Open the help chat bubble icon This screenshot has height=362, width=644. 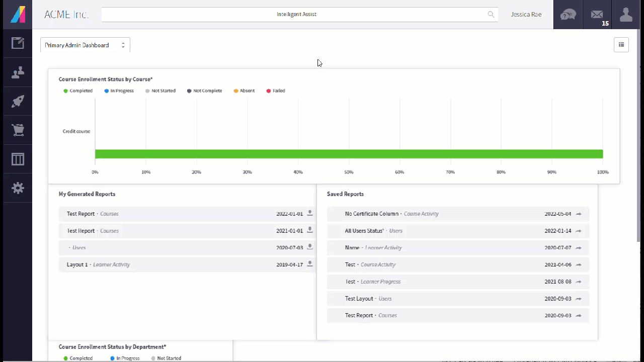568,15
